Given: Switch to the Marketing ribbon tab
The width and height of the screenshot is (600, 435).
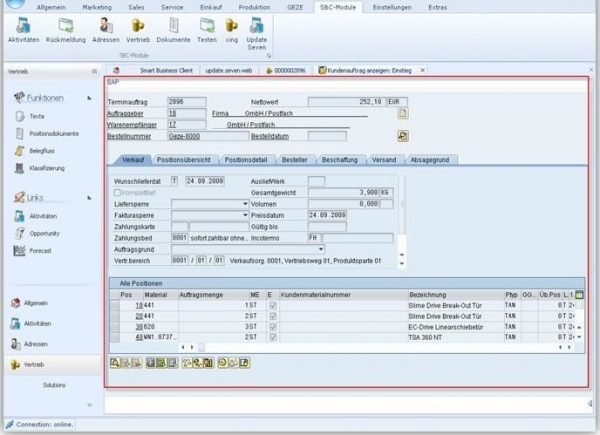Looking at the screenshot, I should point(97,7).
